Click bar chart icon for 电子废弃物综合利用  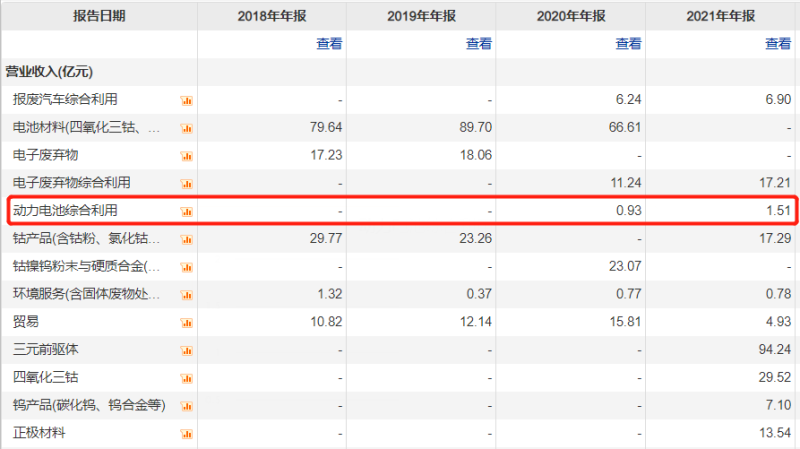click(x=186, y=184)
